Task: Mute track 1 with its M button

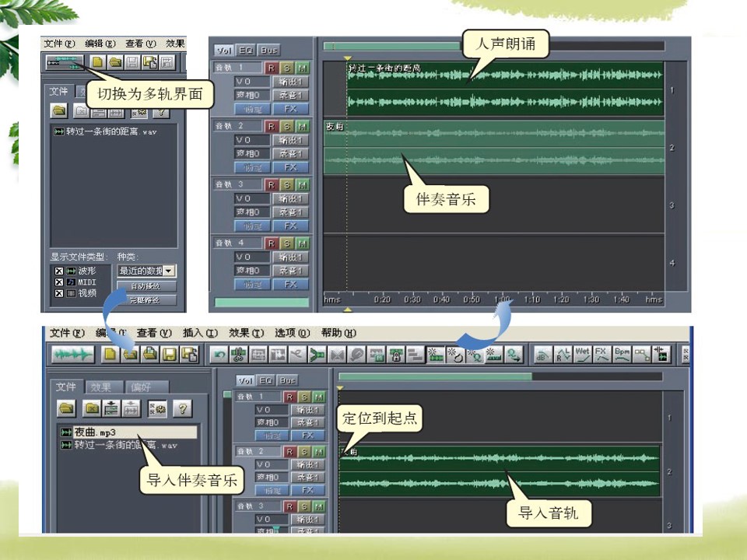Action: (x=303, y=68)
